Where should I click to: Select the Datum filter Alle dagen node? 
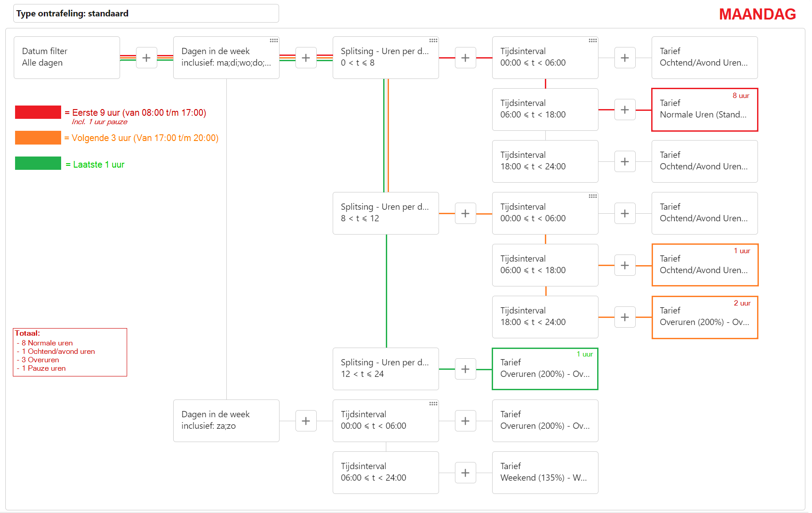pos(67,58)
